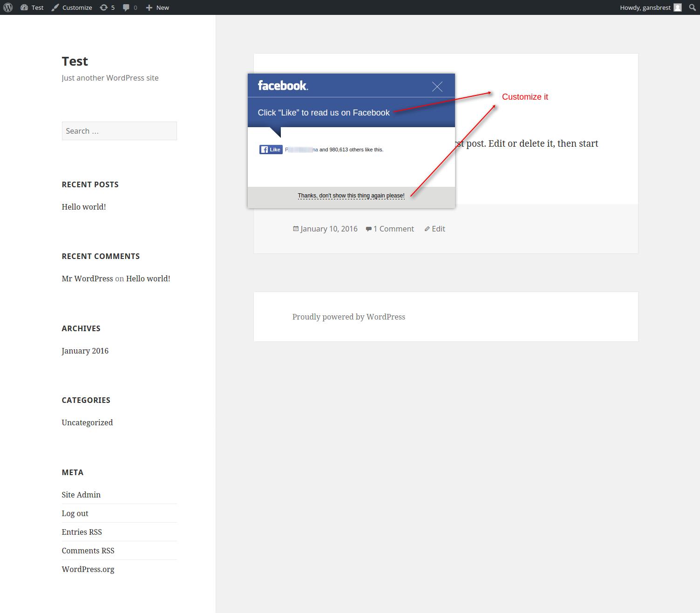The width and height of the screenshot is (700, 613).
Task: Close the Facebook popup with X
Action: 437,87
